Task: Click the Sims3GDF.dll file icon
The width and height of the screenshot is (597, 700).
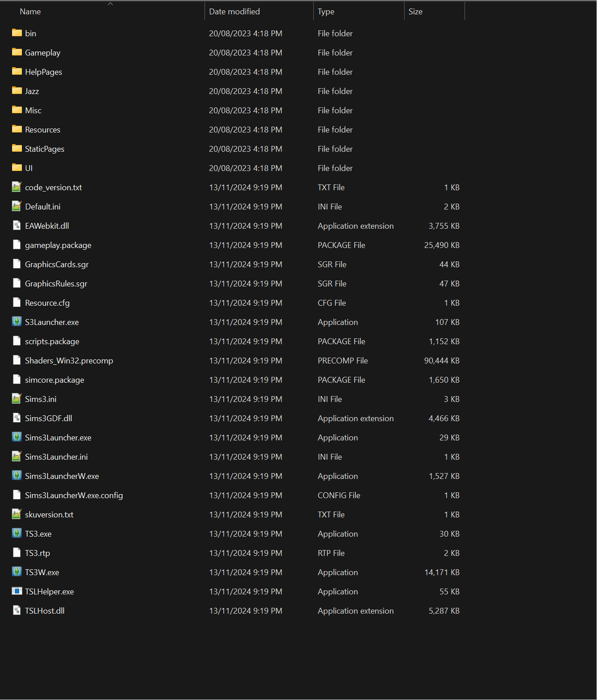Action: point(17,418)
